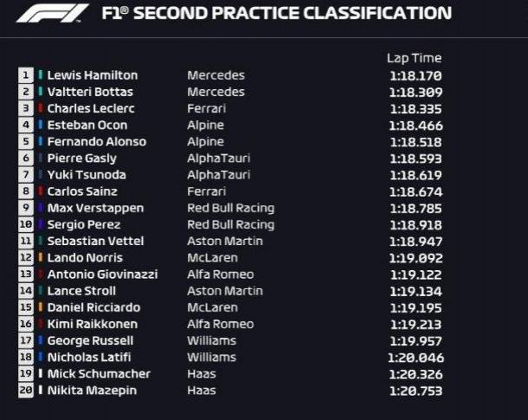Click the orange team color bar beside Lando Norris
528x420 pixels.
point(41,257)
